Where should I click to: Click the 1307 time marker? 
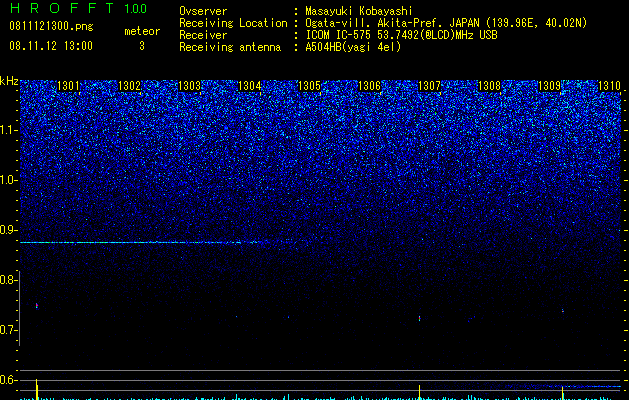coord(429,86)
